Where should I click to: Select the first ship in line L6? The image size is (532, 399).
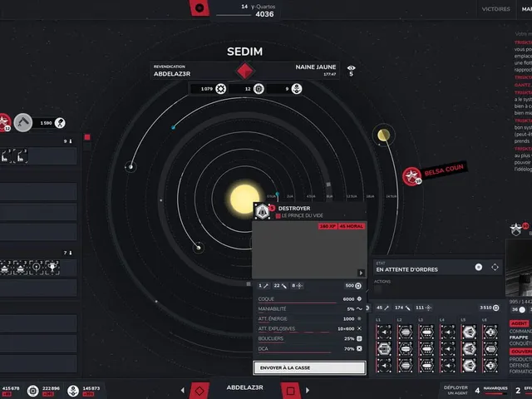[490, 332]
